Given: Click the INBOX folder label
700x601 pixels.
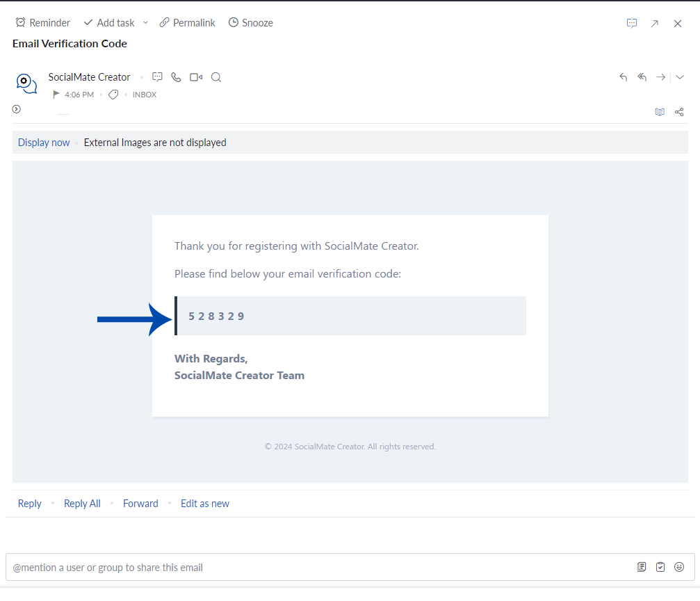Looking at the screenshot, I should 145,95.
